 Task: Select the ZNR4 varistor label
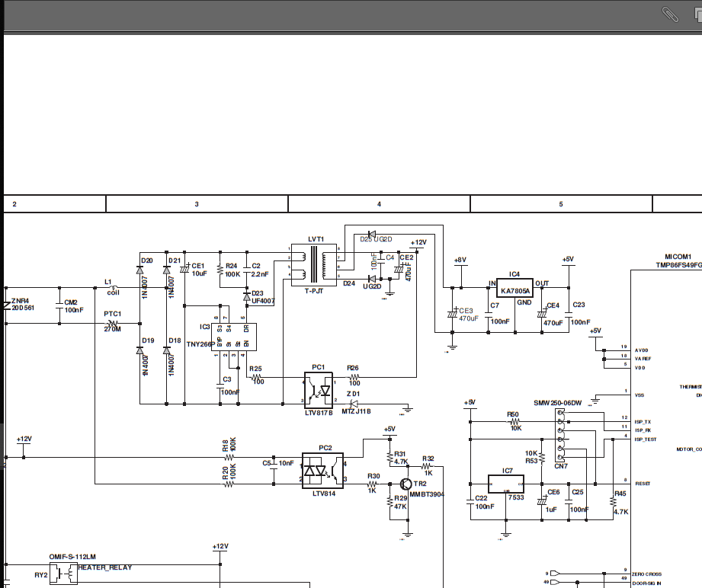pos(20,301)
